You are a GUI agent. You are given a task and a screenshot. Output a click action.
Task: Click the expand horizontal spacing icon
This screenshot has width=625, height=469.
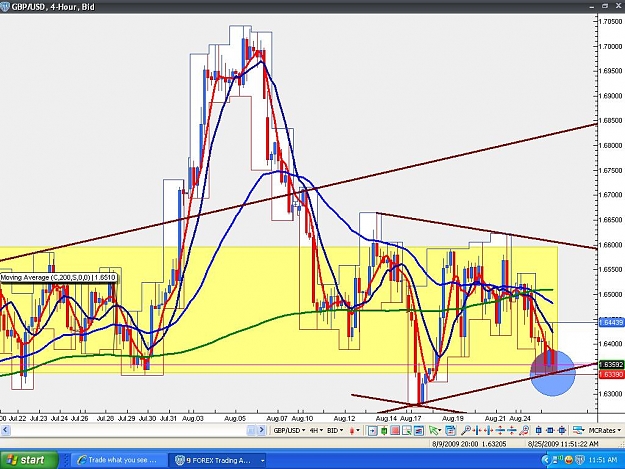489,430
